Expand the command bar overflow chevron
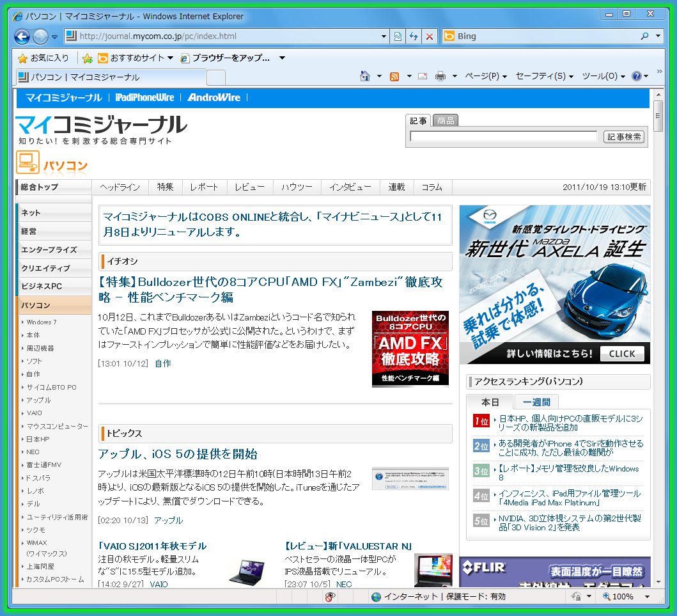 click(659, 71)
